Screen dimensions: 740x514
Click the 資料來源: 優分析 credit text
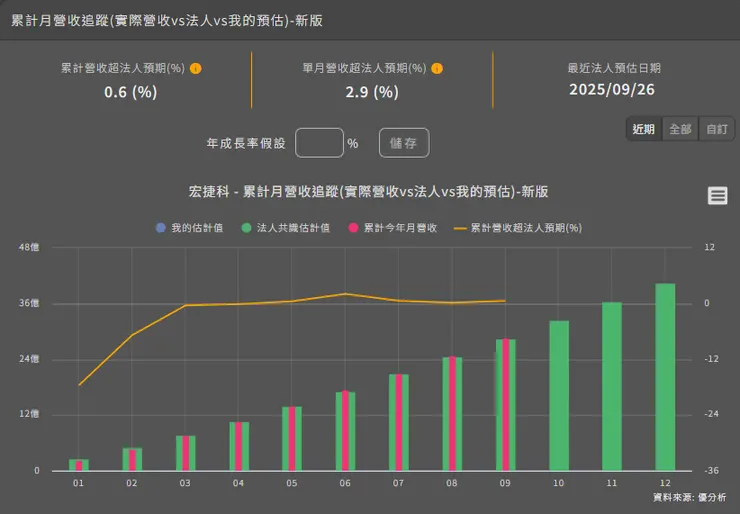pyautogui.click(x=690, y=497)
